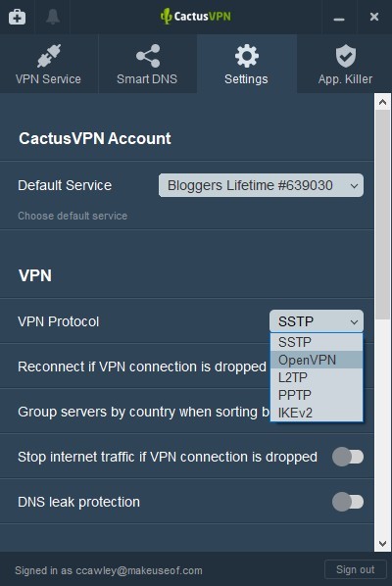Viewport: 392px width, 586px height.
Task: Toggle DNS leak protection on
Action: [348, 502]
